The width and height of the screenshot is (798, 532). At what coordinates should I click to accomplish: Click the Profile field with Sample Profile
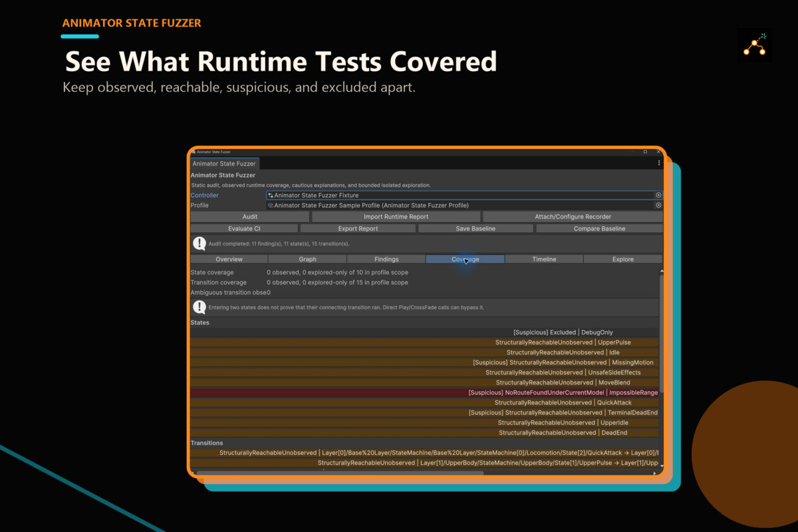coord(464,205)
